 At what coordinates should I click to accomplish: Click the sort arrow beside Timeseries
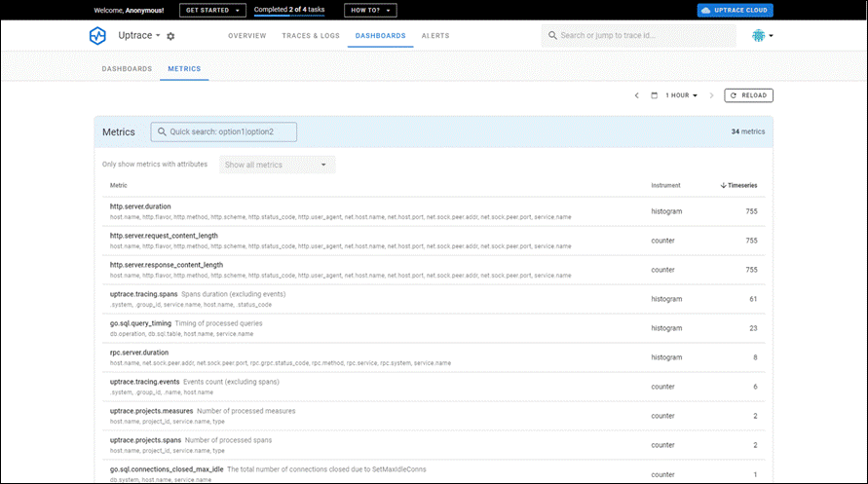[723, 185]
